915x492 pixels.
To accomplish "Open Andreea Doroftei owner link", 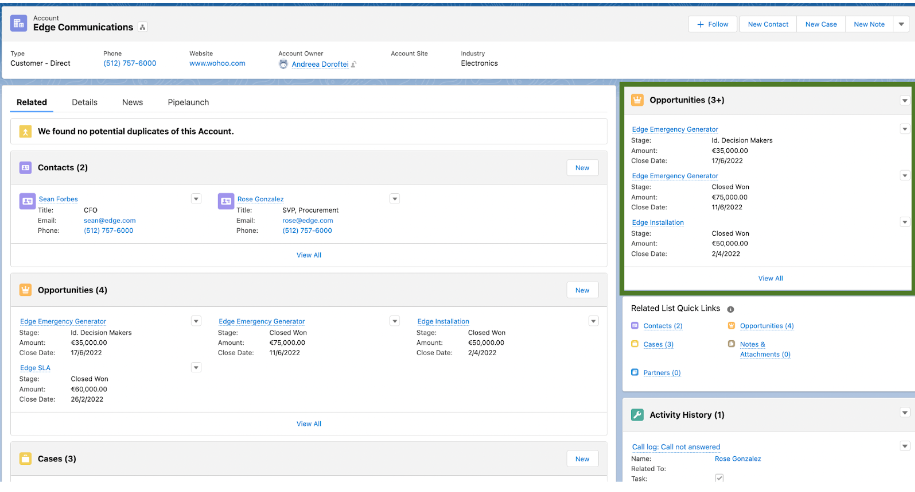I will tap(320, 64).
